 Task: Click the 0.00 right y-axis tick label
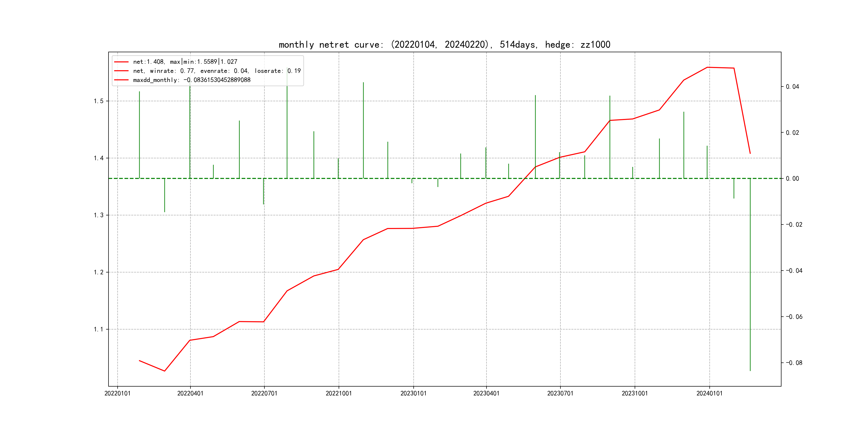[792, 179]
